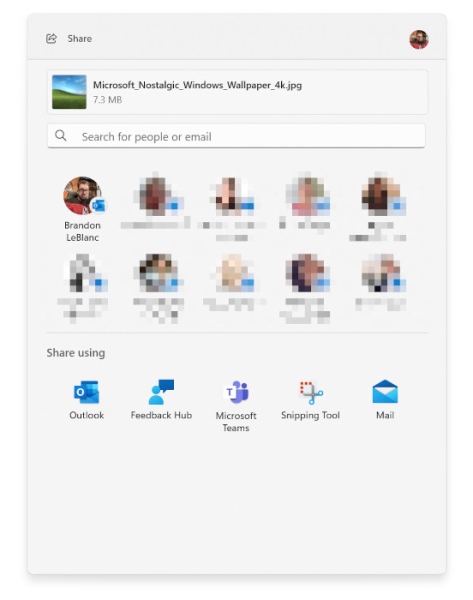Click the Share using heading
The width and height of the screenshot is (473, 600).
click(76, 353)
